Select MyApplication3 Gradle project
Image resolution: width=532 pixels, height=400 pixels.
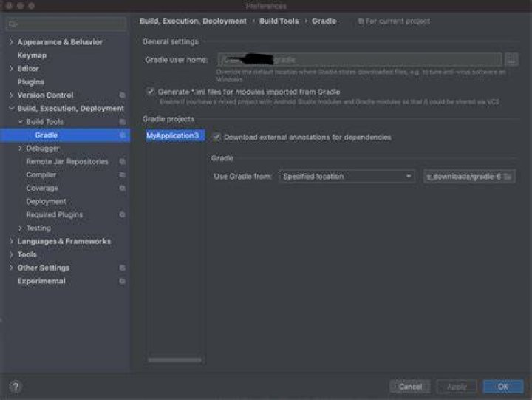click(175, 135)
